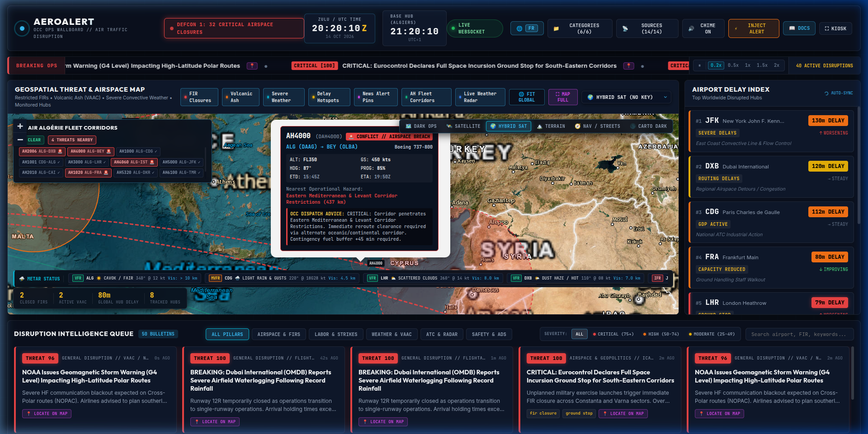Expand the LHR London Heathrow delay card
Screen dimensions: 868x434
(771, 303)
